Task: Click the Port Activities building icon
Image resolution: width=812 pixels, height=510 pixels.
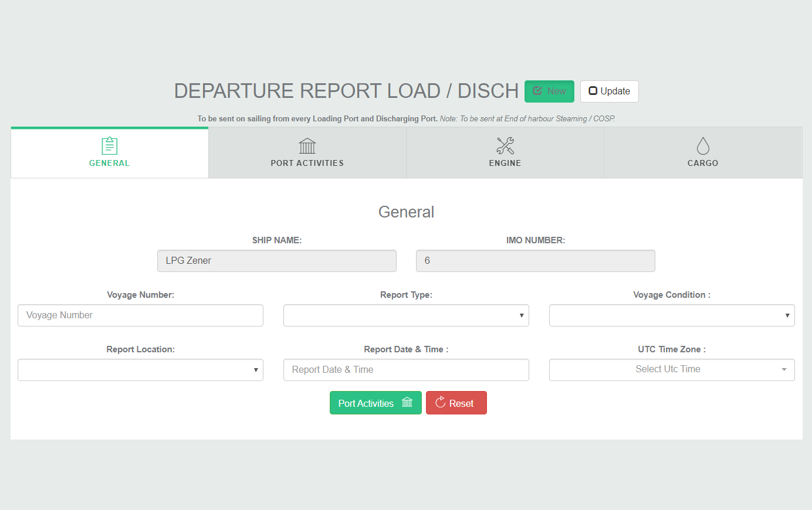Action: [307, 145]
